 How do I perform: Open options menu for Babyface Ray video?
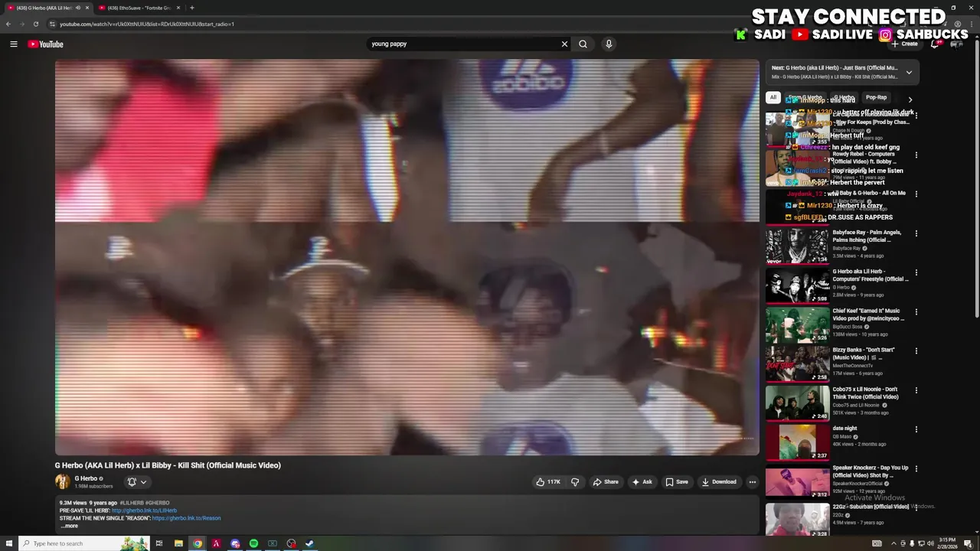tap(916, 233)
